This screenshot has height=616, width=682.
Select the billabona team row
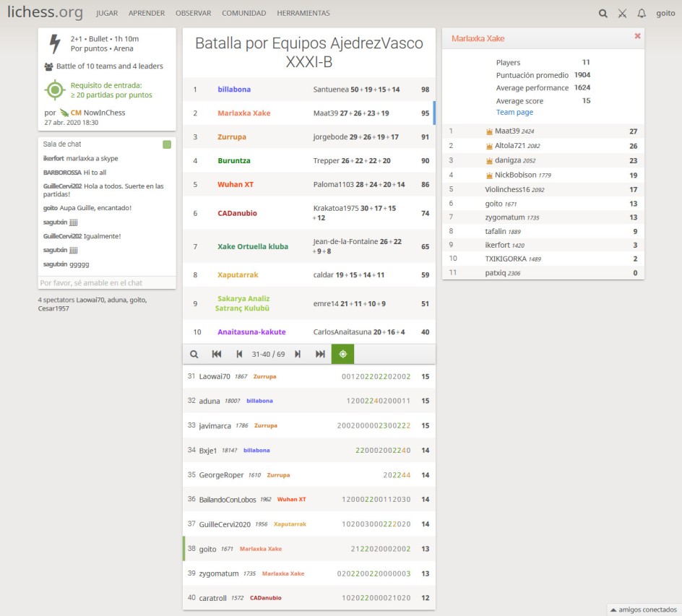coord(308,90)
